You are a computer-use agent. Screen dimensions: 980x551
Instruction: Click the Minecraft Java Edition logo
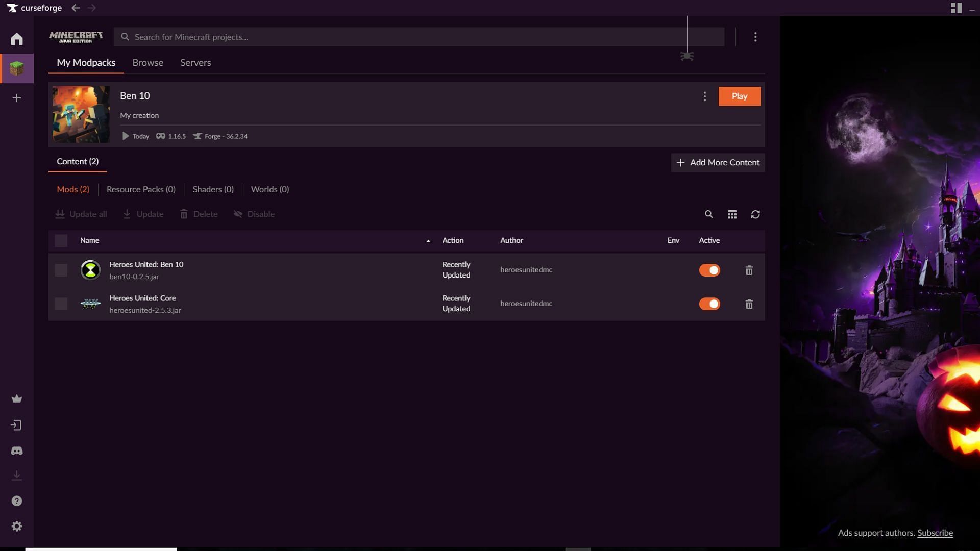point(76,37)
